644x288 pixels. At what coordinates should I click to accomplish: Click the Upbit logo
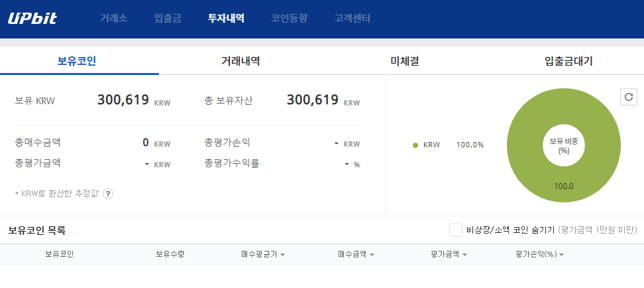(x=32, y=19)
